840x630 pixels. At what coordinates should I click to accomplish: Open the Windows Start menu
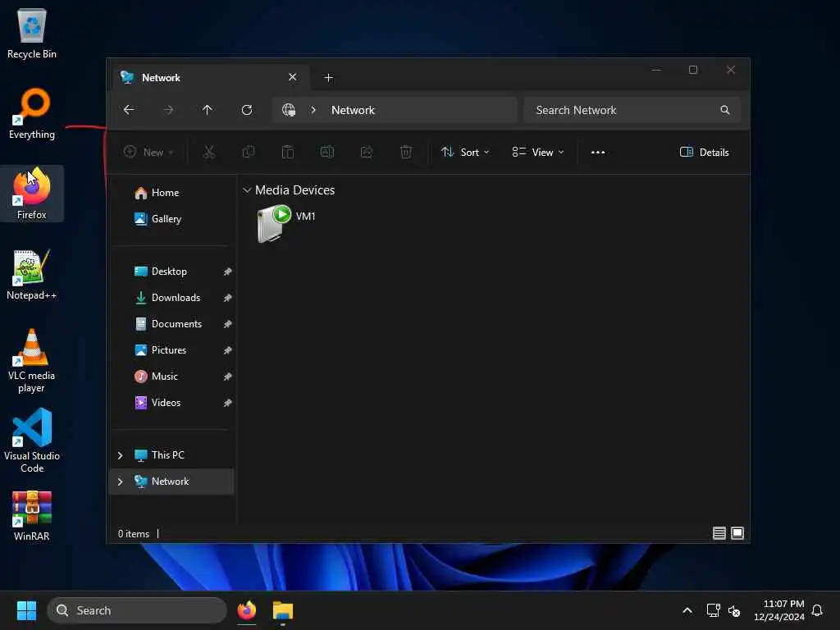pos(26,610)
